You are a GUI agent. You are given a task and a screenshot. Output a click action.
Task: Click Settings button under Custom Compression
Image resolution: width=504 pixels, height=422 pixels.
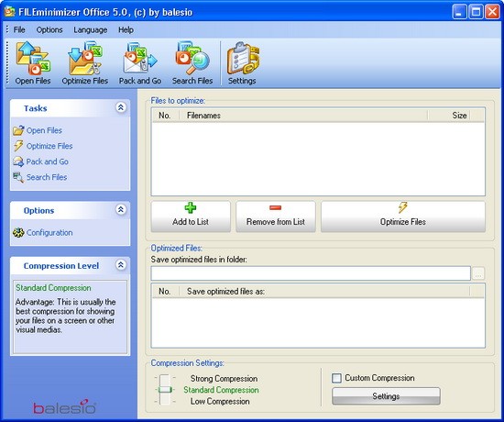click(x=386, y=396)
